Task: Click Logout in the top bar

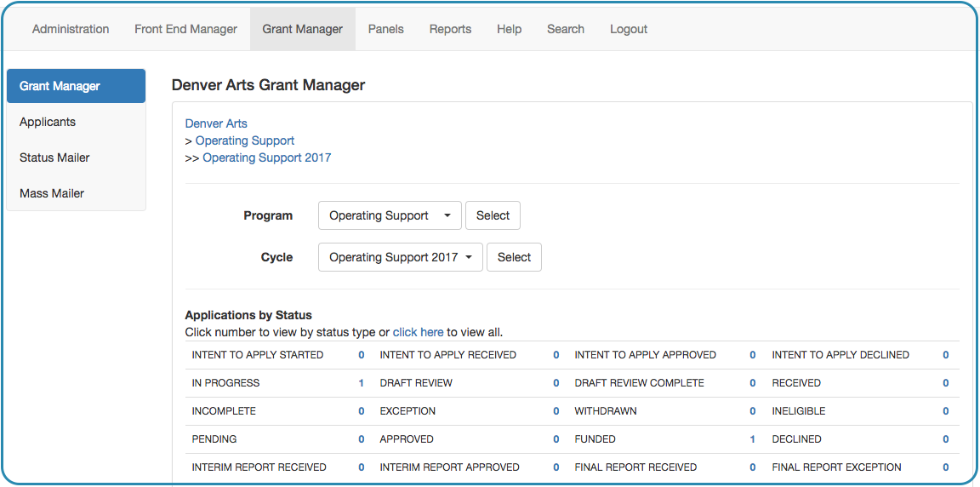Action: [629, 30]
